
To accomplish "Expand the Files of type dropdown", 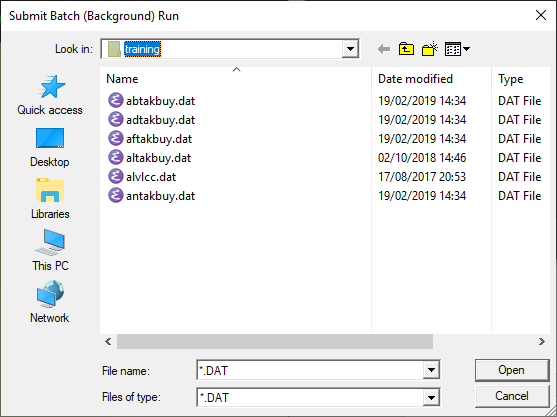I will coord(431,397).
